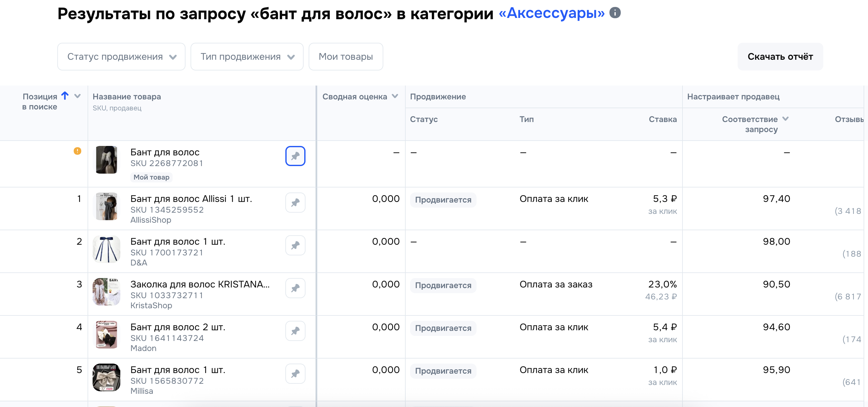
Task: Open the Allissi bow product thumbnail
Action: [106, 206]
